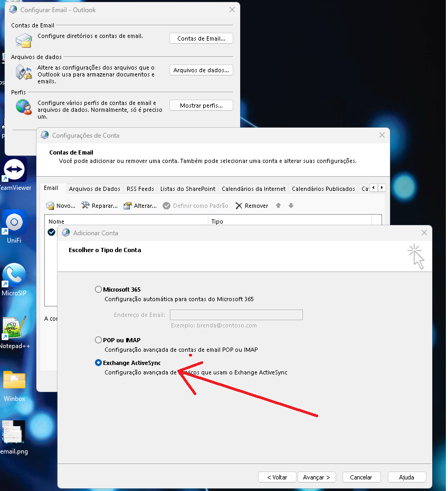448x491 pixels.
Task: Open the Winbox folder icon
Action: click(14, 380)
